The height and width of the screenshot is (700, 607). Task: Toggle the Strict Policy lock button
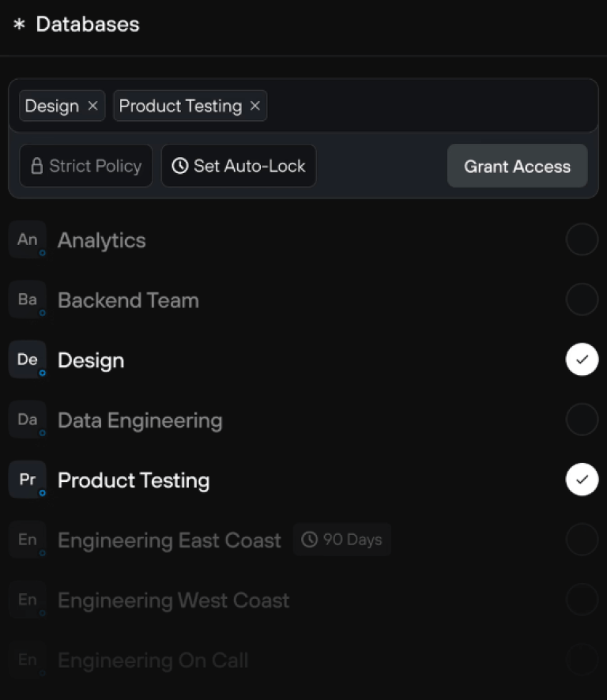[86, 167]
